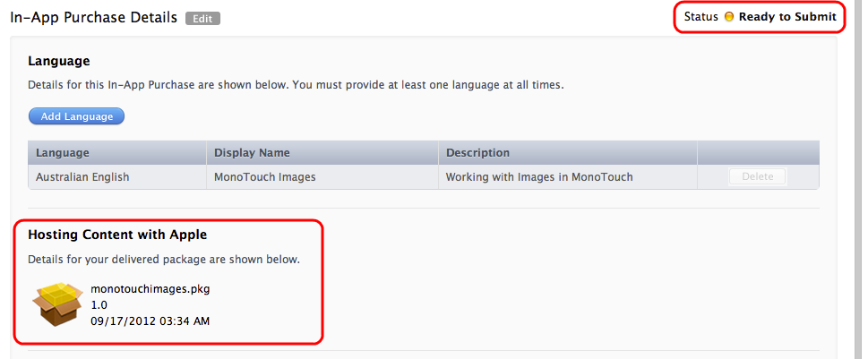Click the Hosting Content with Apple heading

click(x=117, y=235)
